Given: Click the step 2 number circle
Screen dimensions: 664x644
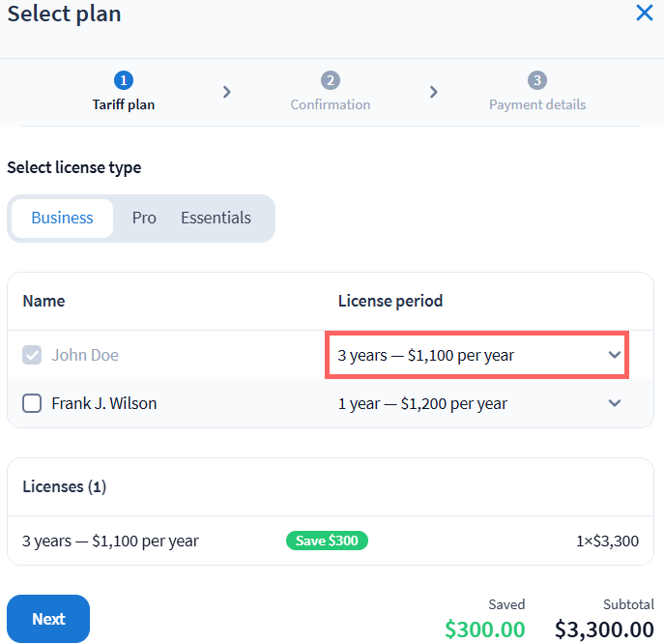Looking at the screenshot, I should 331,80.
